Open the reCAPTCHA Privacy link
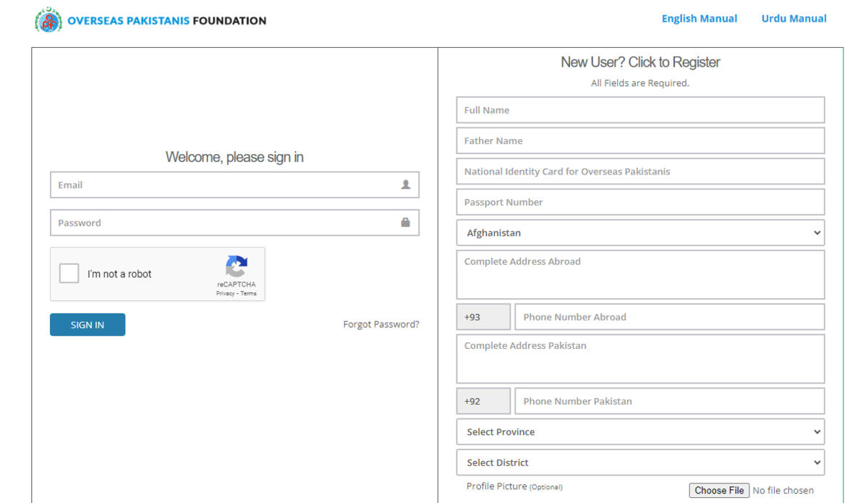The image size is (868, 503). tap(225, 294)
